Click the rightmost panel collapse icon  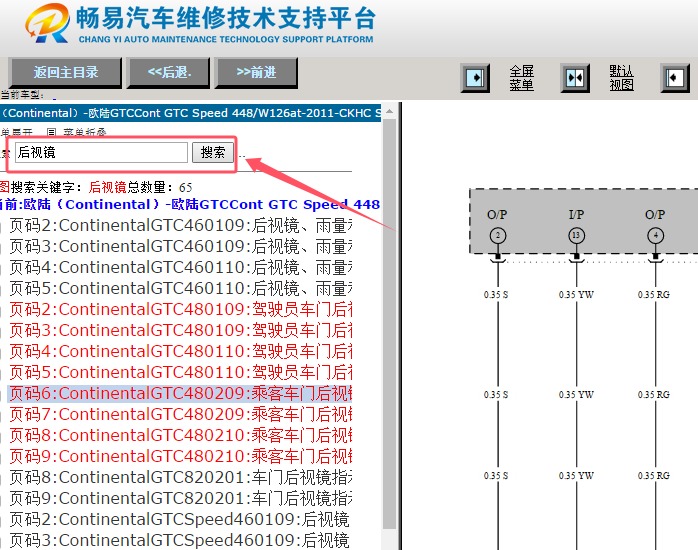[675, 78]
